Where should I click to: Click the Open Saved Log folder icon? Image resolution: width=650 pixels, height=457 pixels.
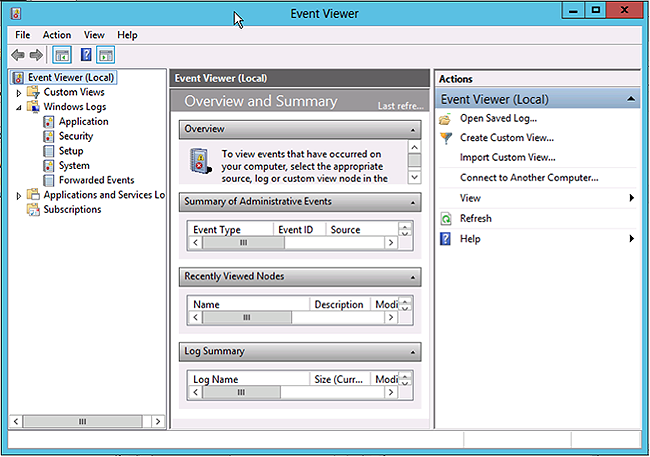(446, 118)
